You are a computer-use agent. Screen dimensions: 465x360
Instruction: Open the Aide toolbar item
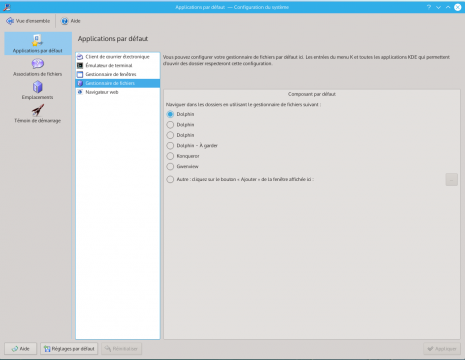(x=70, y=21)
